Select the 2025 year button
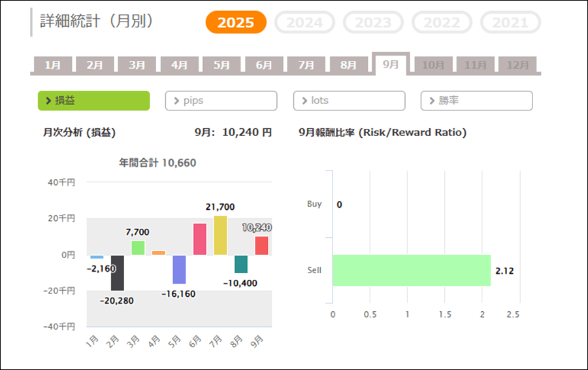588x370 pixels. click(236, 23)
